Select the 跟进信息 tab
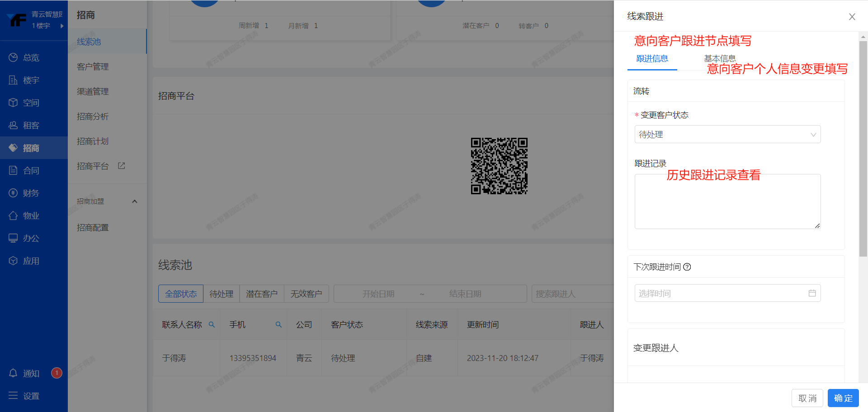Screen dimensions: 868x412 pos(652,59)
